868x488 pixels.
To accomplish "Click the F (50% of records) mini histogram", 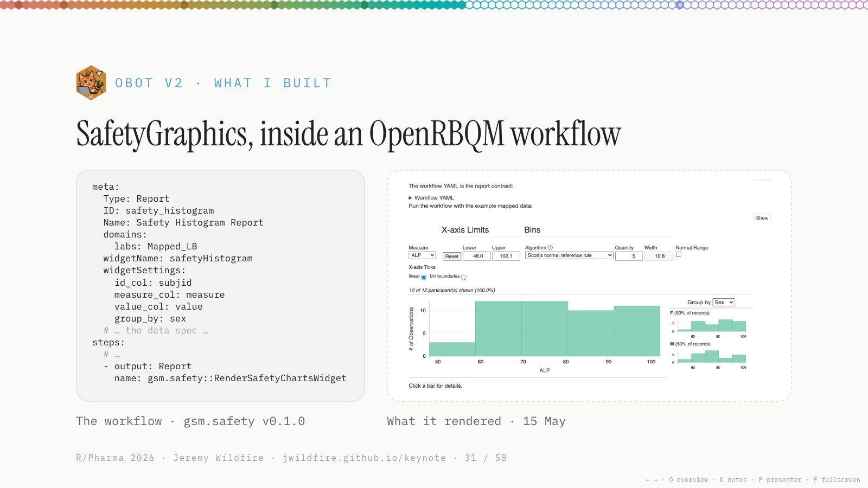I will point(712,325).
